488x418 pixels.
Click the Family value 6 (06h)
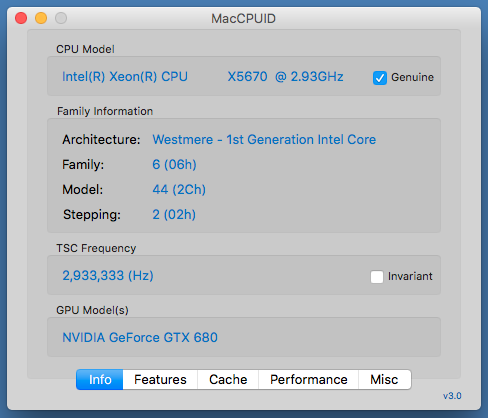(174, 164)
